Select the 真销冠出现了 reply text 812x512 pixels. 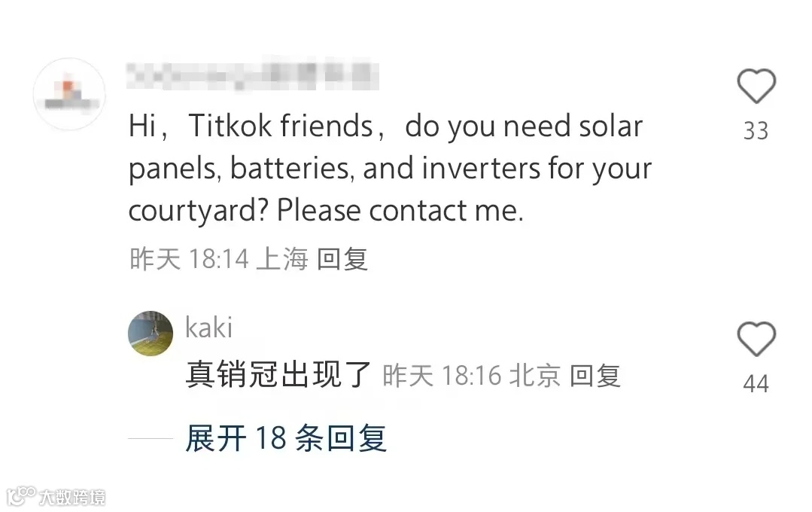click(x=278, y=375)
